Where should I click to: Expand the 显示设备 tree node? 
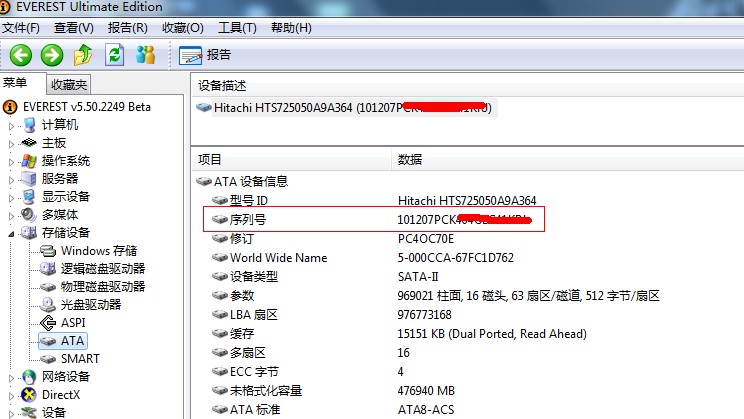pyautogui.click(x=11, y=198)
